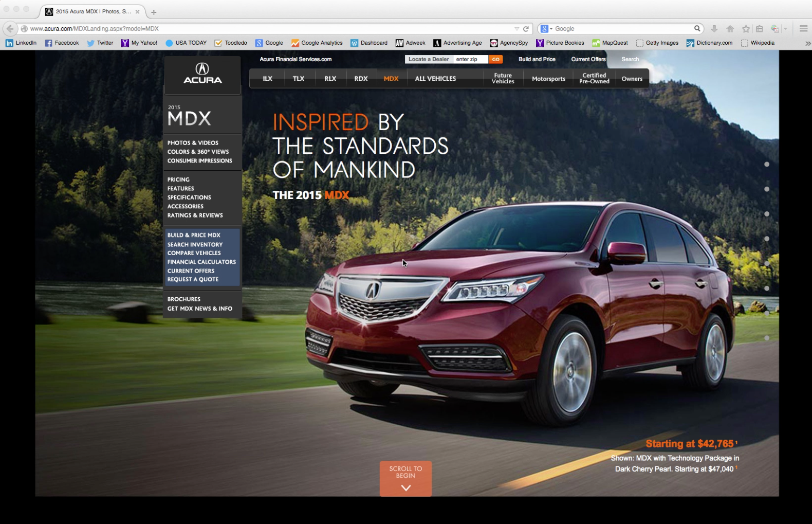The width and height of the screenshot is (812, 524).
Task: Open the Dictionary.com bookmark
Action: tap(709, 43)
